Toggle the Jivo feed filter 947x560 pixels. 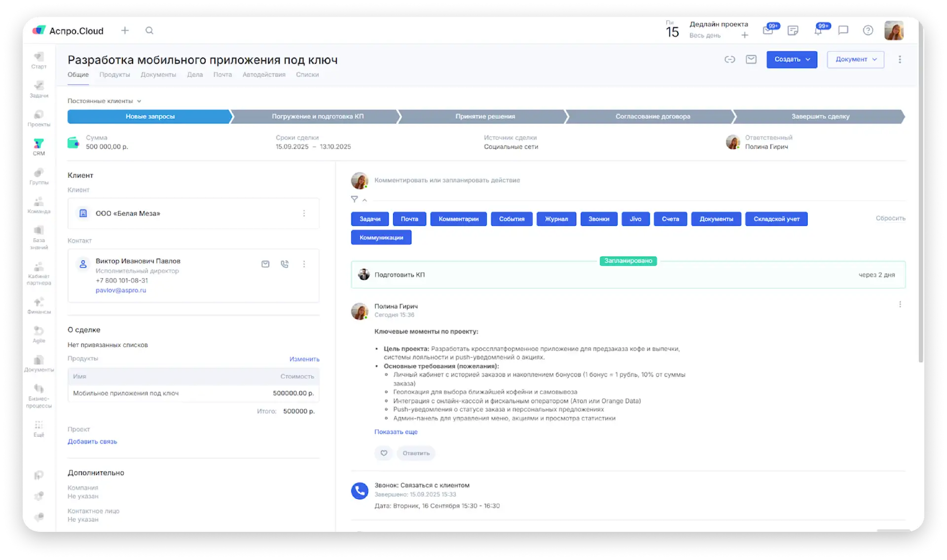point(635,219)
